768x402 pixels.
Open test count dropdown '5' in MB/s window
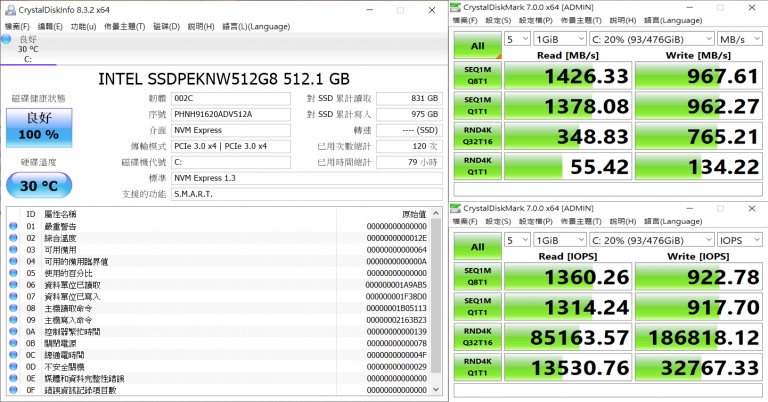(x=517, y=39)
